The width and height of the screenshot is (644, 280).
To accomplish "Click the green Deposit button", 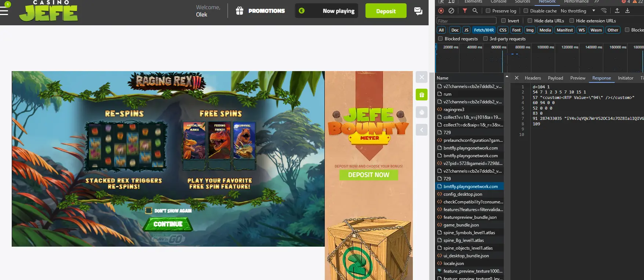I will (x=386, y=11).
